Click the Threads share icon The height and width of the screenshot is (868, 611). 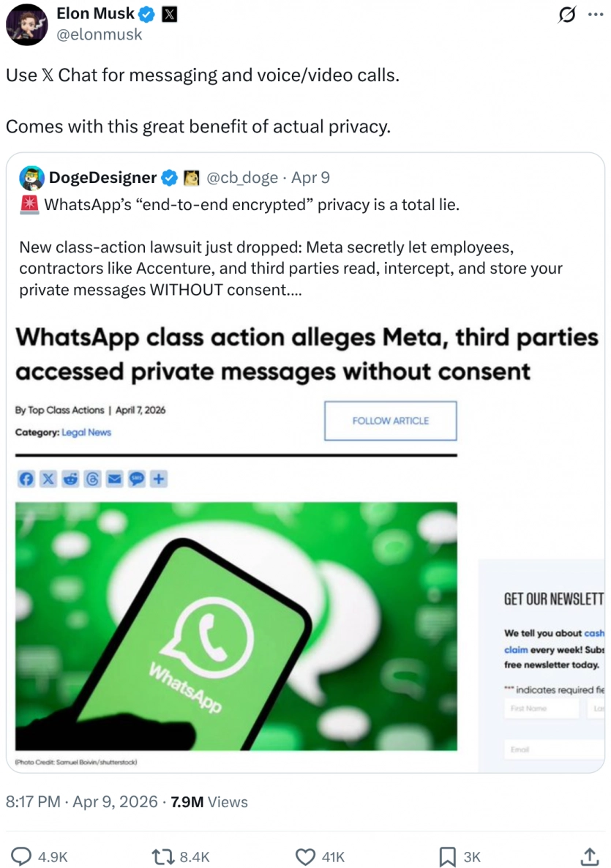coord(92,479)
